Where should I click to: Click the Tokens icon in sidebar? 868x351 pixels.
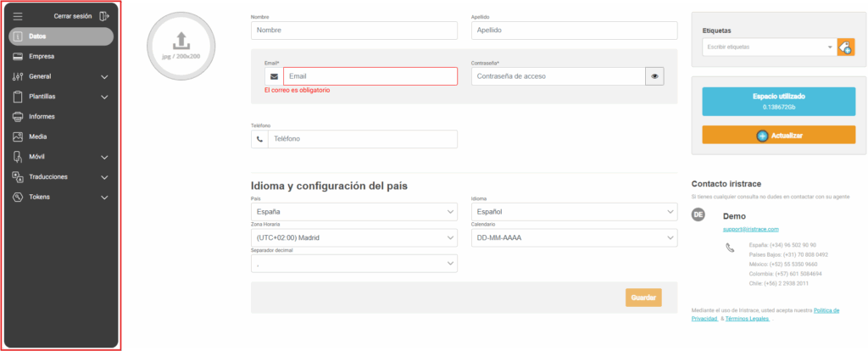(18, 198)
